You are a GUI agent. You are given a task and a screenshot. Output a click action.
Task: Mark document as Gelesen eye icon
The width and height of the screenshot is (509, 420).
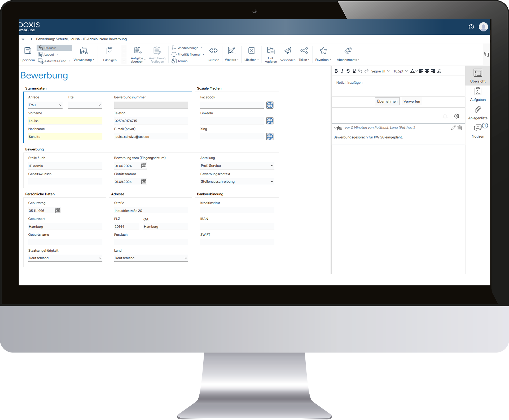213,51
